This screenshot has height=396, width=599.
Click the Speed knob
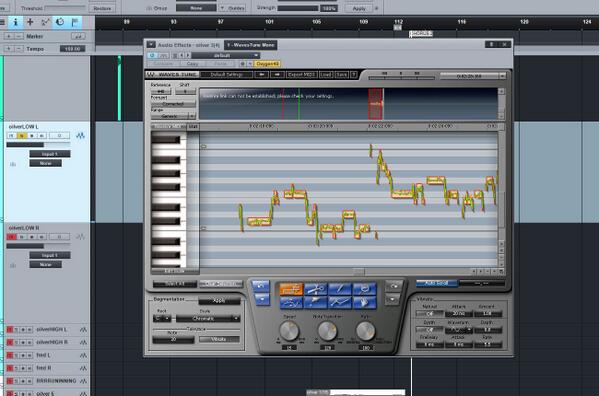(289, 331)
